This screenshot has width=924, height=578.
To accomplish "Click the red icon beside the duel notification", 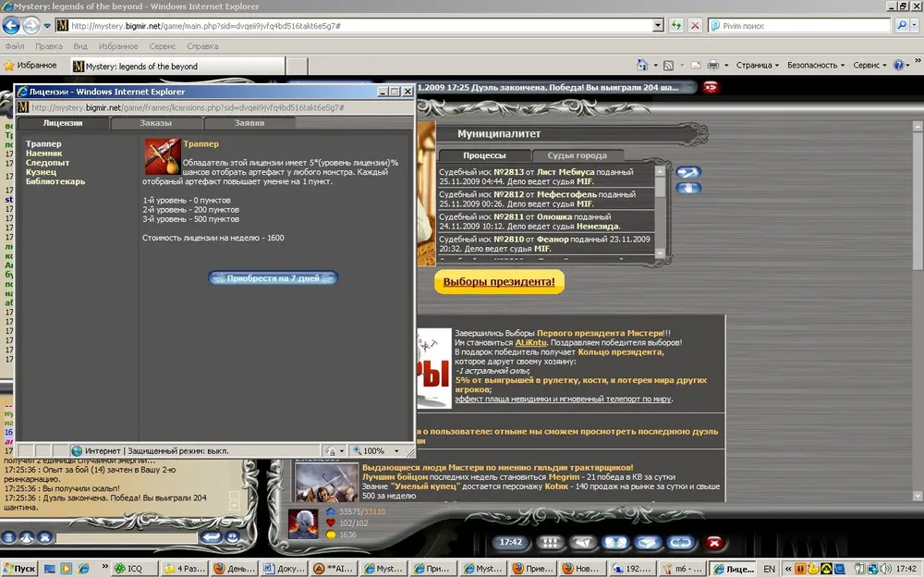I will (711, 87).
